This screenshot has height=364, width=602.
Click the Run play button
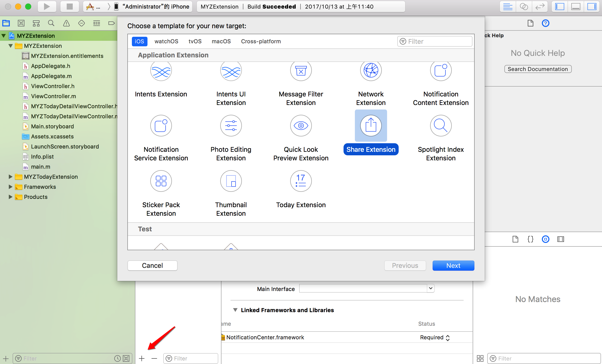[47, 7]
